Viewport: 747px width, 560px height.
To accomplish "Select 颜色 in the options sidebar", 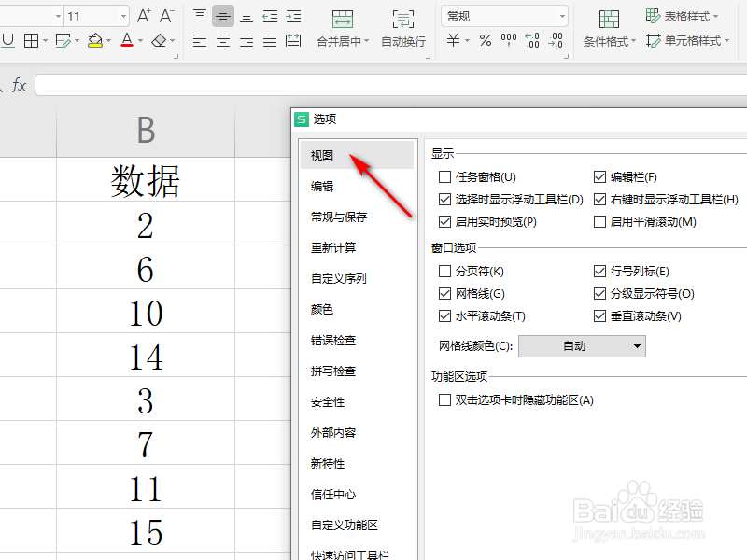I will click(x=321, y=309).
